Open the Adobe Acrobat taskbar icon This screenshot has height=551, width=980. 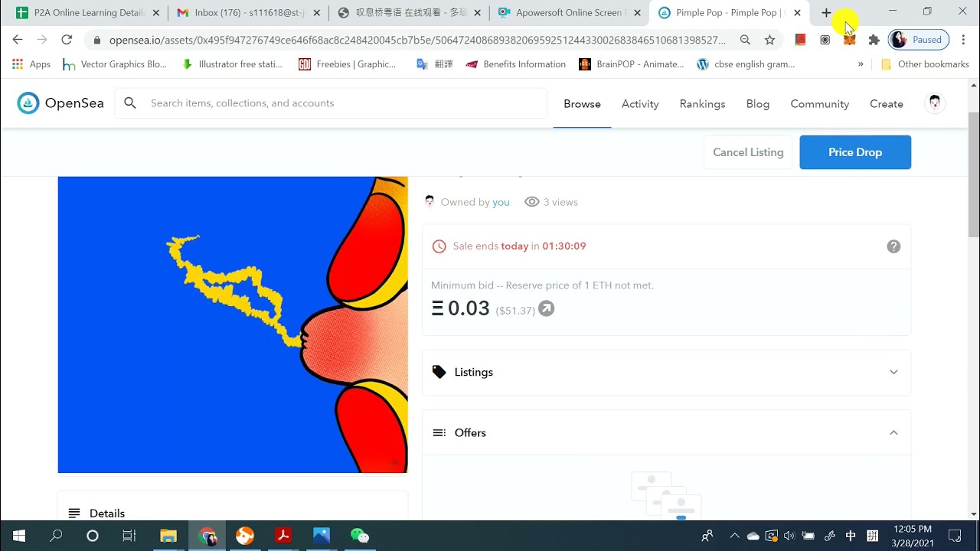coord(283,536)
